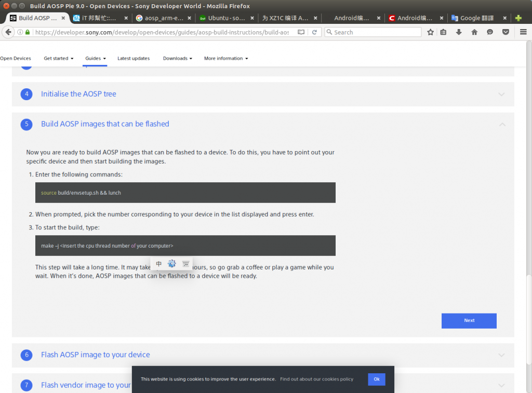This screenshot has height=393, width=532.
Task: Click search magnifier icon in search box
Action: (x=329, y=32)
